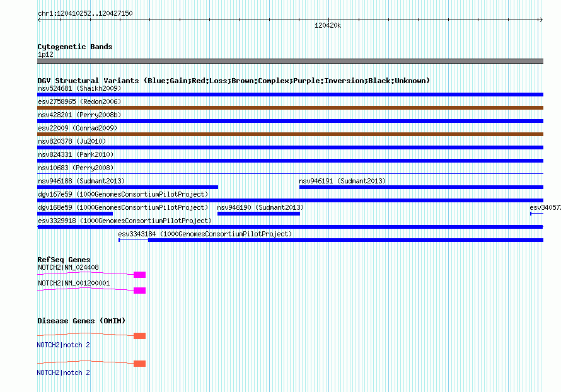Click the esv22009 (Conrad2009) label
Screen dimensions: 561x392
[x=78, y=128]
